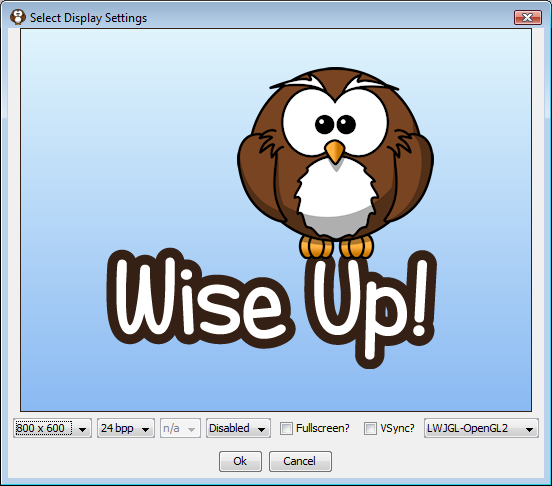This screenshot has height=486, width=552.
Task: Click the Wise Up! logo text
Action: [x=271, y=308]
